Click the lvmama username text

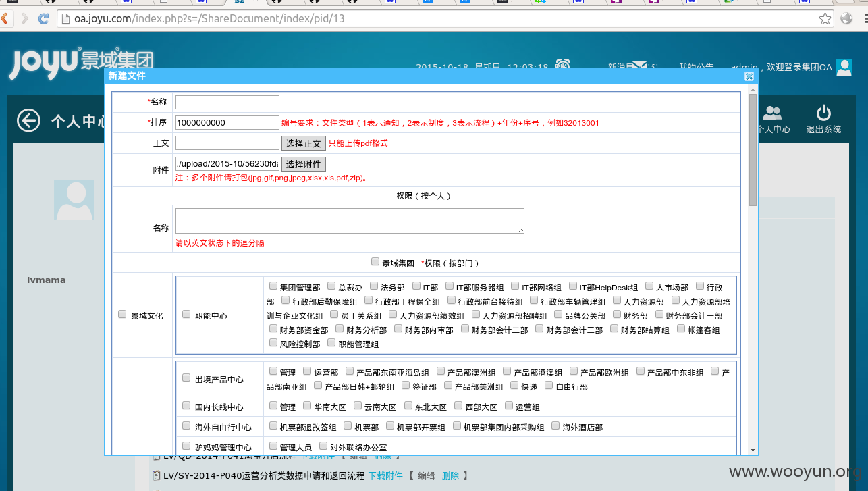(x=47, y=280)
